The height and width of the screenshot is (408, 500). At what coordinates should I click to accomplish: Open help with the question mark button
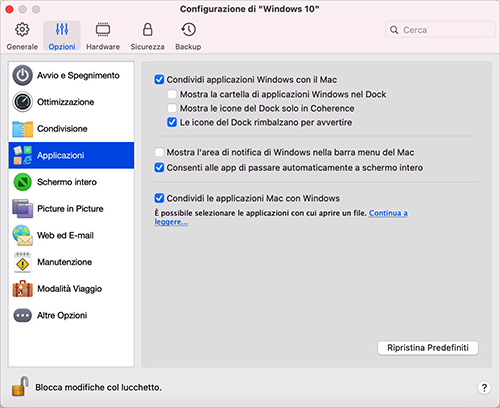coord(484,388)
